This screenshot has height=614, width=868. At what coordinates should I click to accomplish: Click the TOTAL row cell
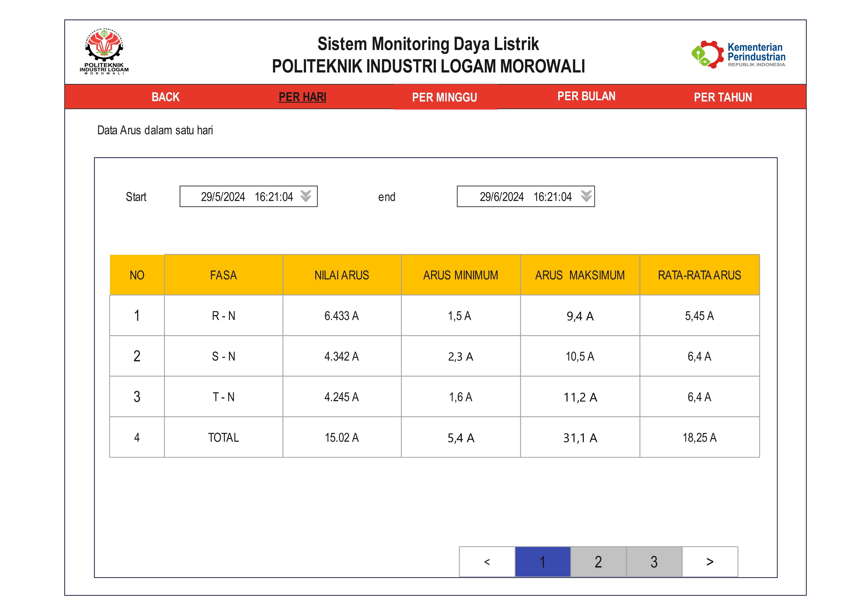click(223, 437)
